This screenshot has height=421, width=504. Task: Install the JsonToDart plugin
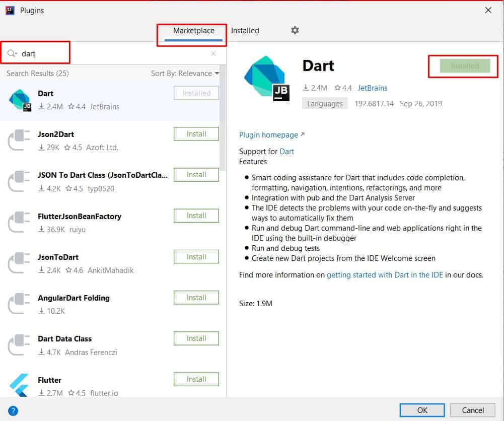click(196, 257)
